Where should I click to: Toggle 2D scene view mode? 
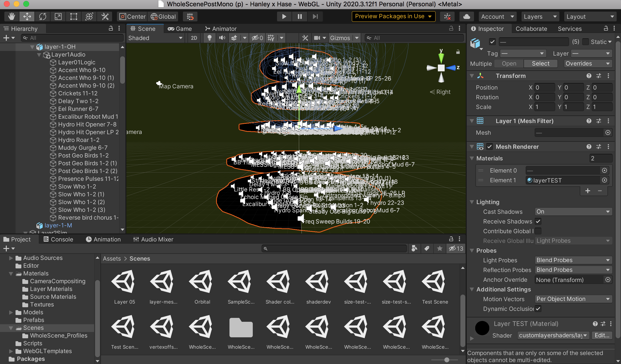click(x=194, y=38)
